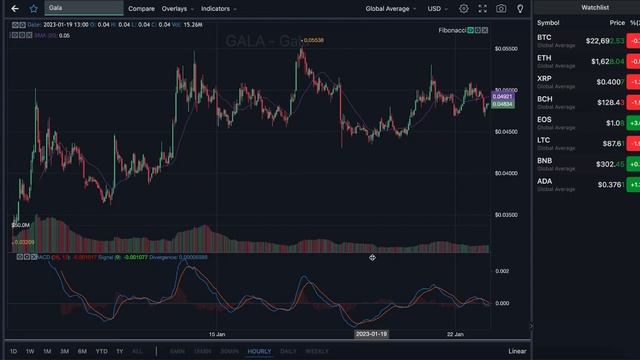Click the green EOS percent change badge

[633, 123]
